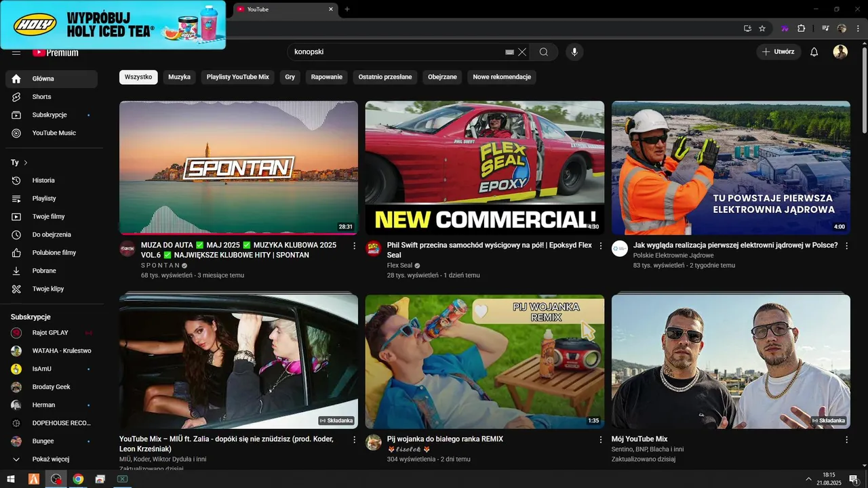Image resolution: width=868 pixels, height=488 pixels.
Task: Open the Brodaty Geek subscription
Action: [x=52, y=387]
